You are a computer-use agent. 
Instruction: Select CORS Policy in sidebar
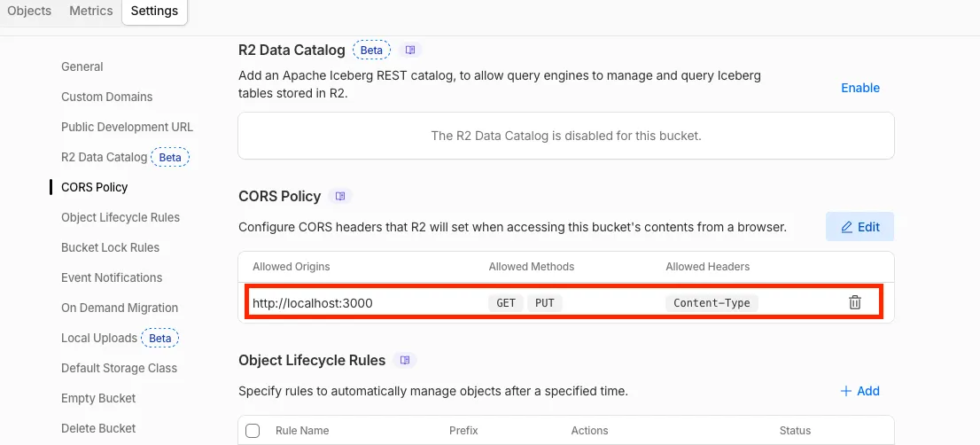pos(95,187)
